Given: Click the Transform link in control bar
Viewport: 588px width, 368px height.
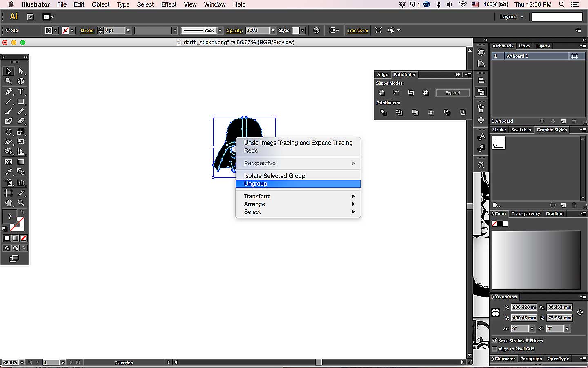Looking at the screenshot, I should click(358, 30).
